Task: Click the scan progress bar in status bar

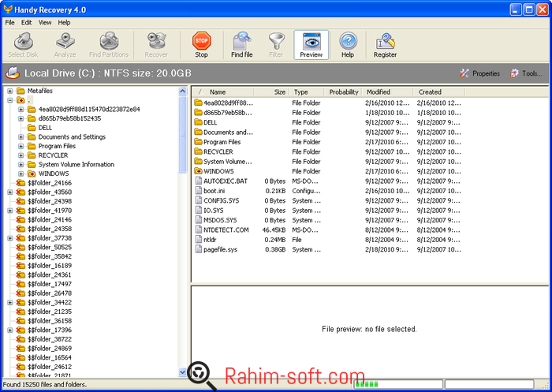Action: (398, 384)
